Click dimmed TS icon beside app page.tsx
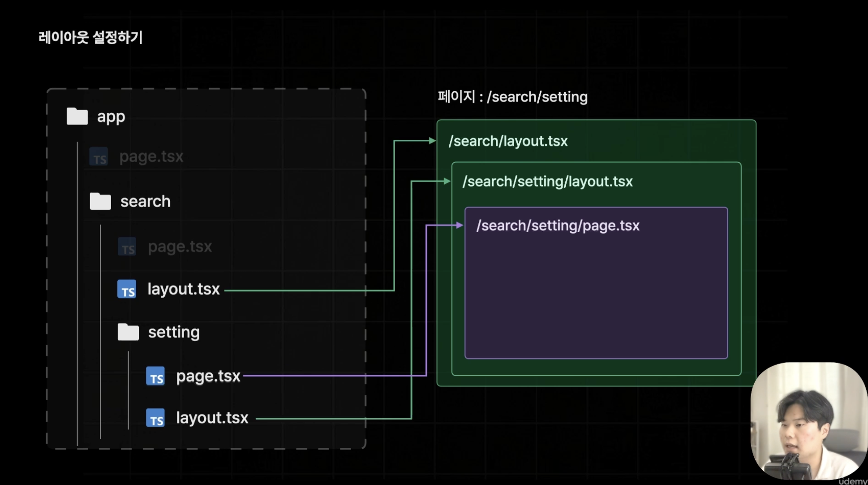 click(x=99, y=156)
